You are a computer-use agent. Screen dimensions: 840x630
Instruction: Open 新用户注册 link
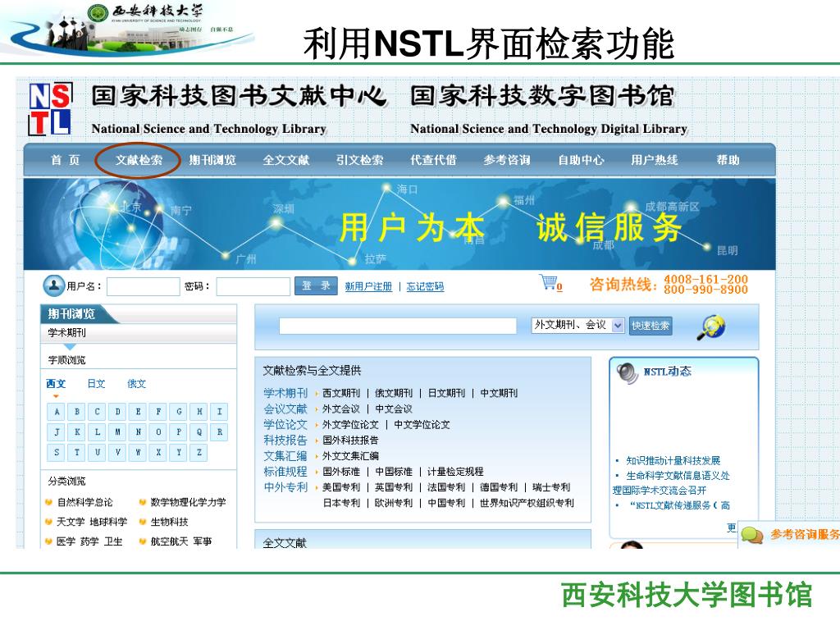pyautogui.click(x=368, y=286)
